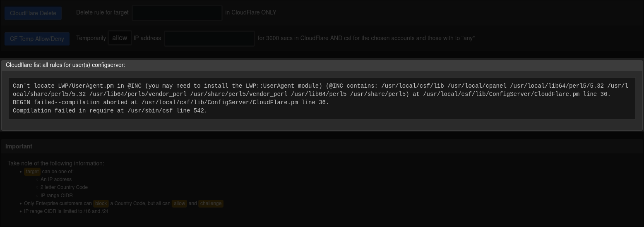Click the allow badge beside block

pyautogui.click(x=179, y=203)
